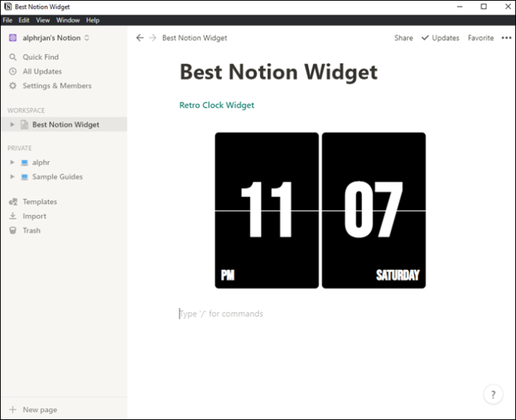Open the Help menu
Image resolution: width=516 pixels, height=420 pixels.
coord(93,20)
